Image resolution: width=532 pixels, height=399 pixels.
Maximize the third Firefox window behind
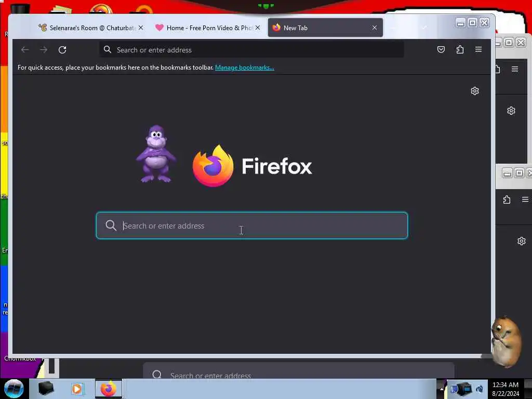[x=519, y=174]
